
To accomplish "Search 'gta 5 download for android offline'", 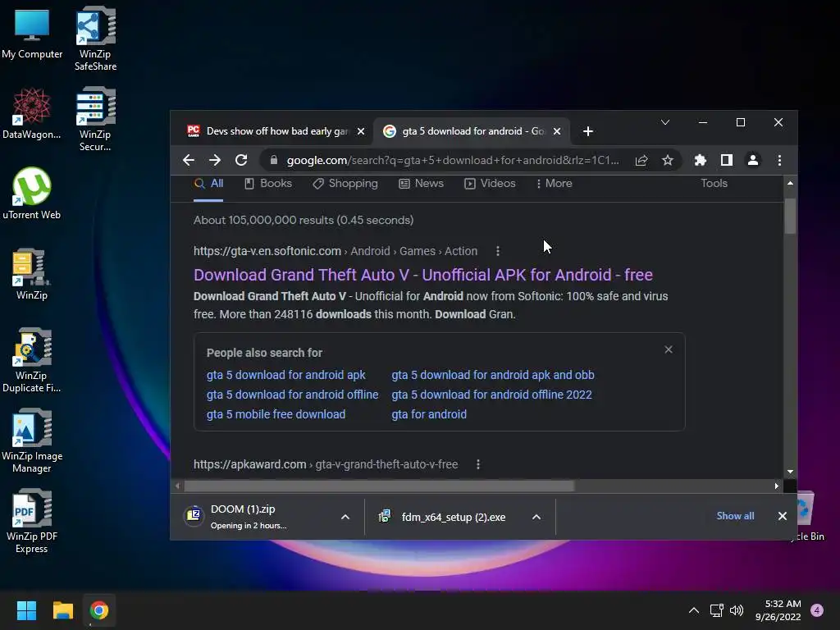I will coord(293,395).
